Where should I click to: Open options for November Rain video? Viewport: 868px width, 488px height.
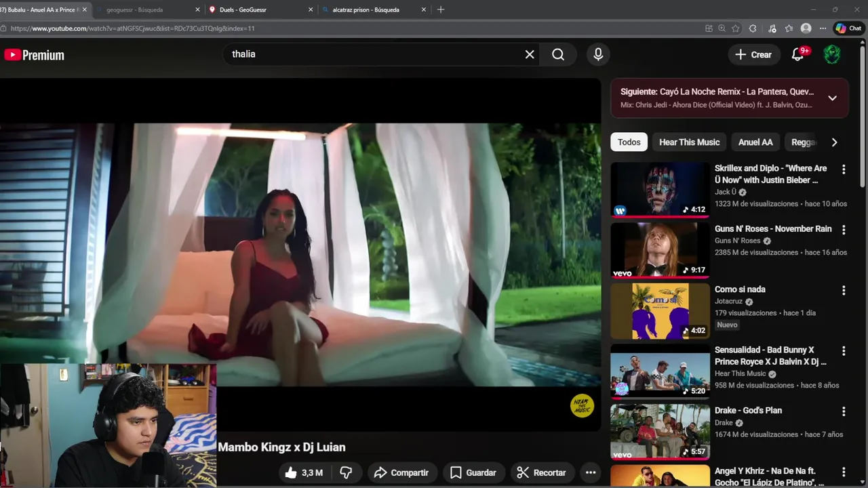[844, 230]
